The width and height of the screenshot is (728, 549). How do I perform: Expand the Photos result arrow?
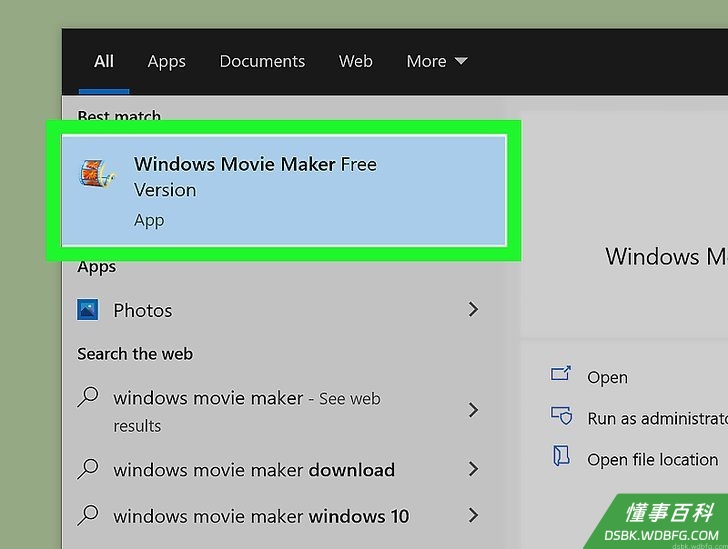(x=473, y=309)
